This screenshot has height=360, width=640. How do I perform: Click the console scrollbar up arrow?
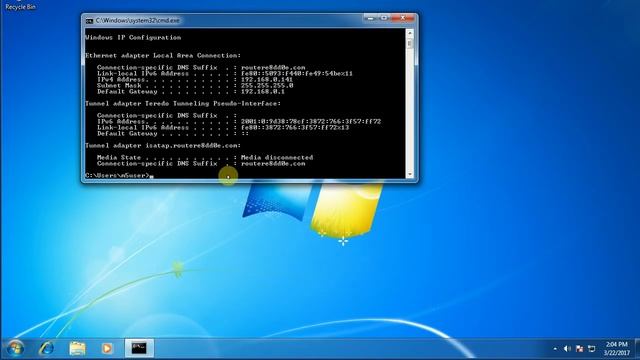tap(410, 33)
